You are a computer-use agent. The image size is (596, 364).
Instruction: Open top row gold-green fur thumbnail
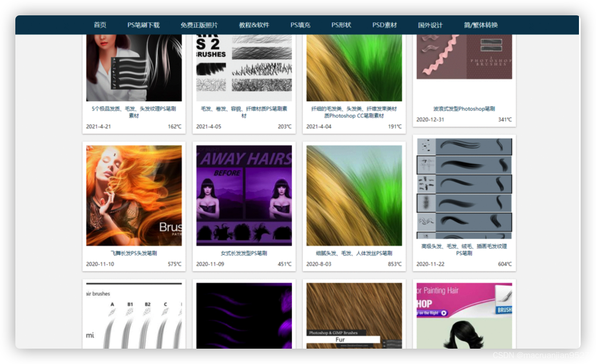pos(354,67)
